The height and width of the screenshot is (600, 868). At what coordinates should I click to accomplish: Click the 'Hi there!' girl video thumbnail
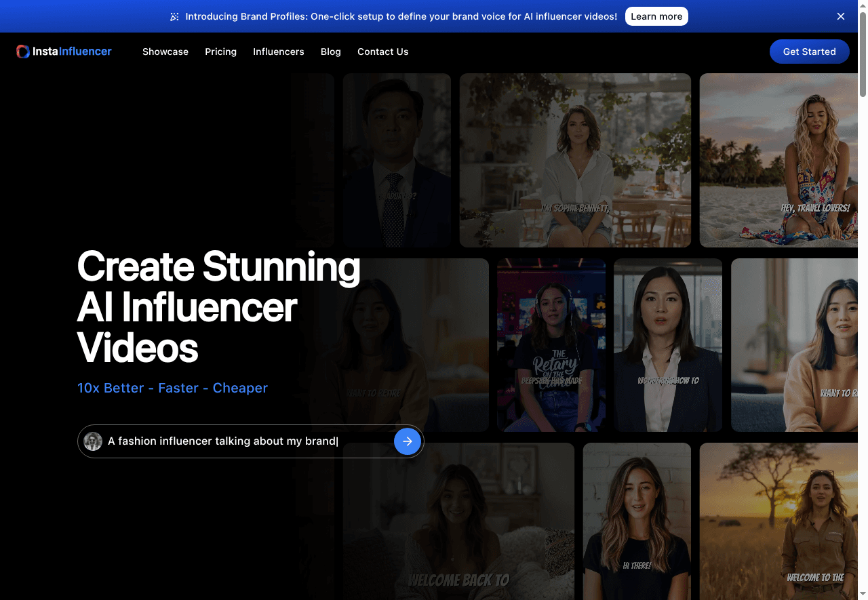636,521
